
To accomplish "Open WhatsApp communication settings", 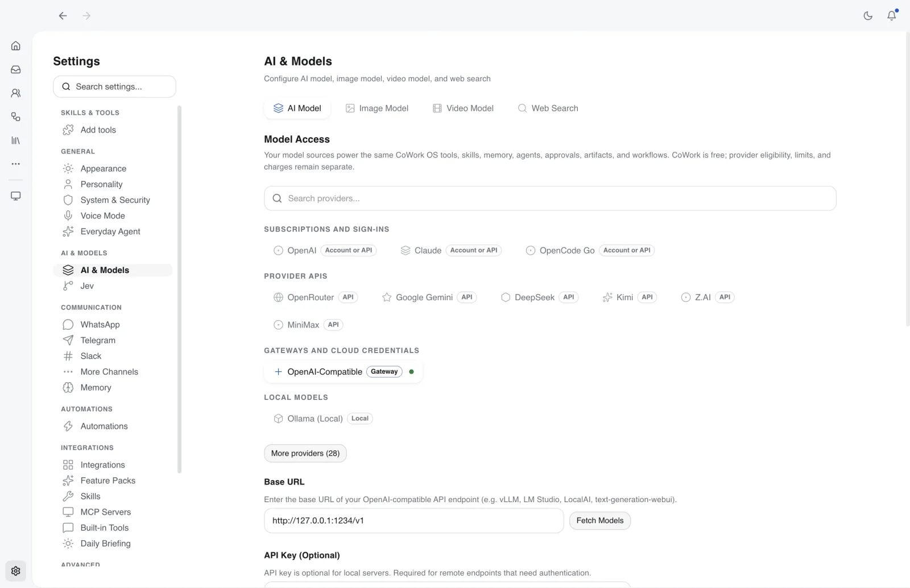I will click(113, 325).
